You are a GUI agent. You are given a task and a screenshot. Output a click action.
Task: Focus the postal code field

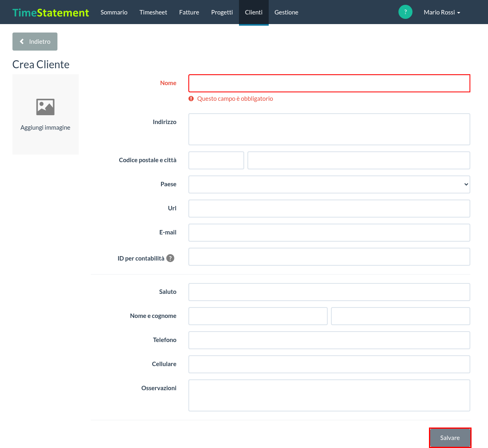point(216,160)
